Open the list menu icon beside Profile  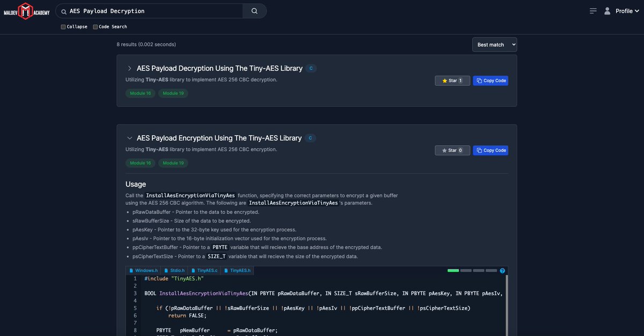(593, 11)
